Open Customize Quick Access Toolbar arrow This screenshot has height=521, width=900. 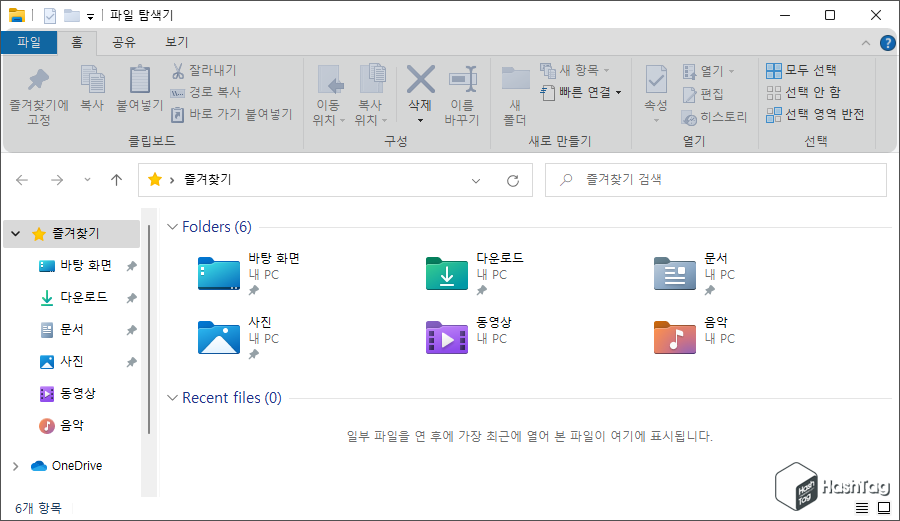[91, 17]
